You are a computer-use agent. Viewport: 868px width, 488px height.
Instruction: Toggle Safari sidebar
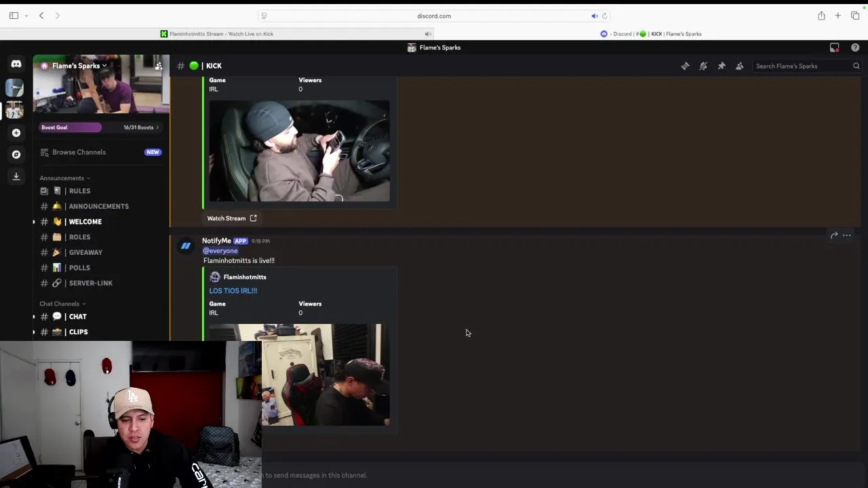[x=14, y=16]
